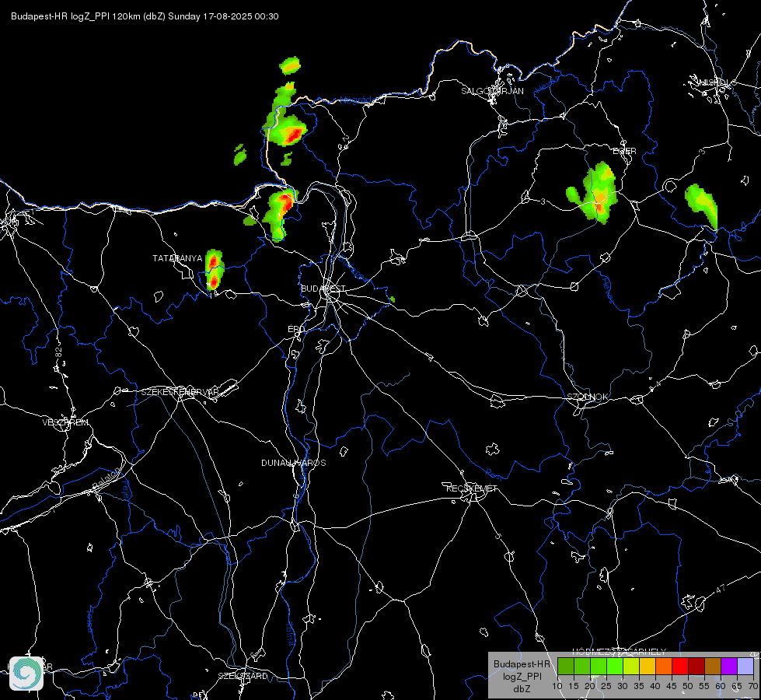
Task: Click the KECSKEMÉT city label
Action: (472, 488)
